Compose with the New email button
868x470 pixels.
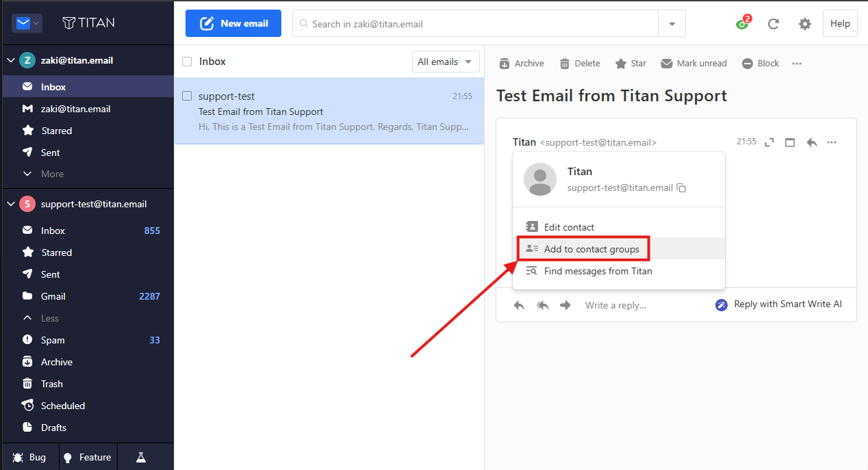[233, 23]
